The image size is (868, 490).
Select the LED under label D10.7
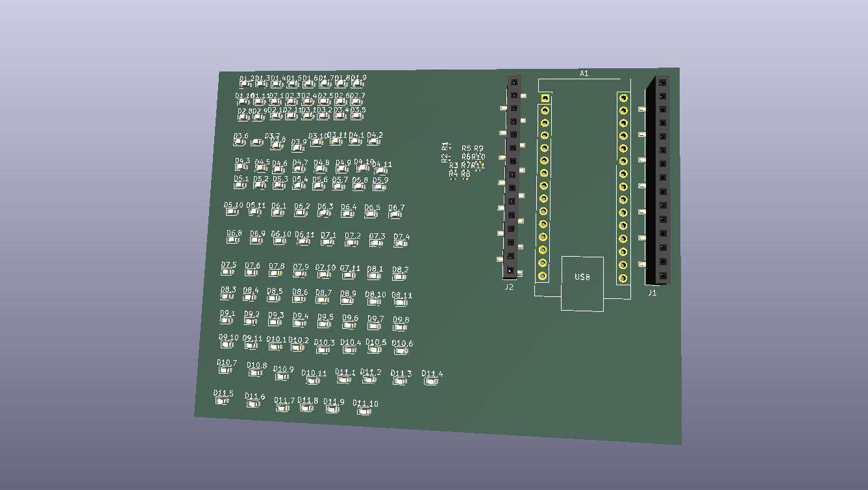tap(225, 370)
